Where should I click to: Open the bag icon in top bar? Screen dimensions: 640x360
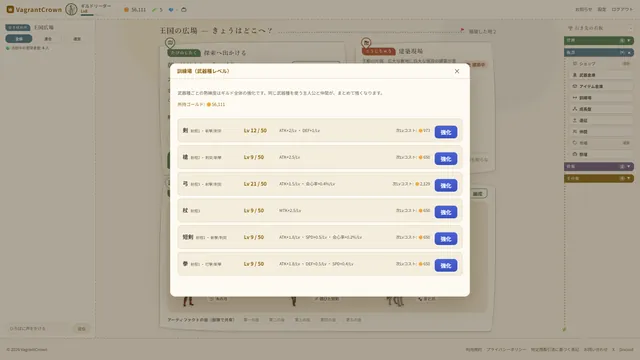[x=184, y=9]
